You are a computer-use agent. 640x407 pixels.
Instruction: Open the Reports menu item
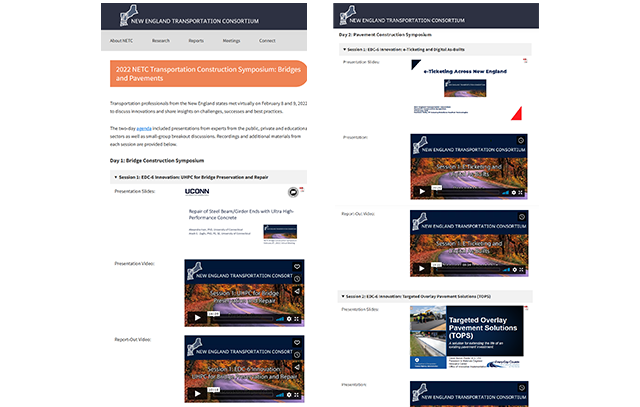(196, 41)
